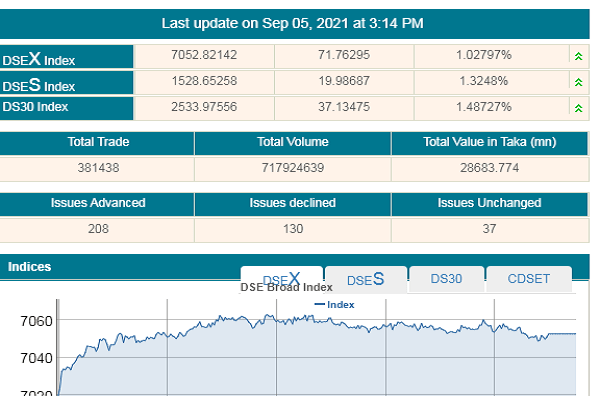The height and width of the screenshot is (402, 592).
Task: Click the DSES Index green up-arrow icon
Action: point(578,82)
